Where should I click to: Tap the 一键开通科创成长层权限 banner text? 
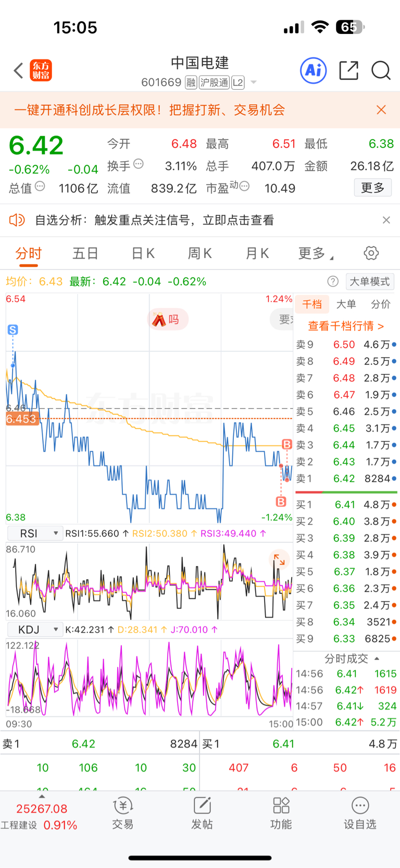click(x=149, y=110)
